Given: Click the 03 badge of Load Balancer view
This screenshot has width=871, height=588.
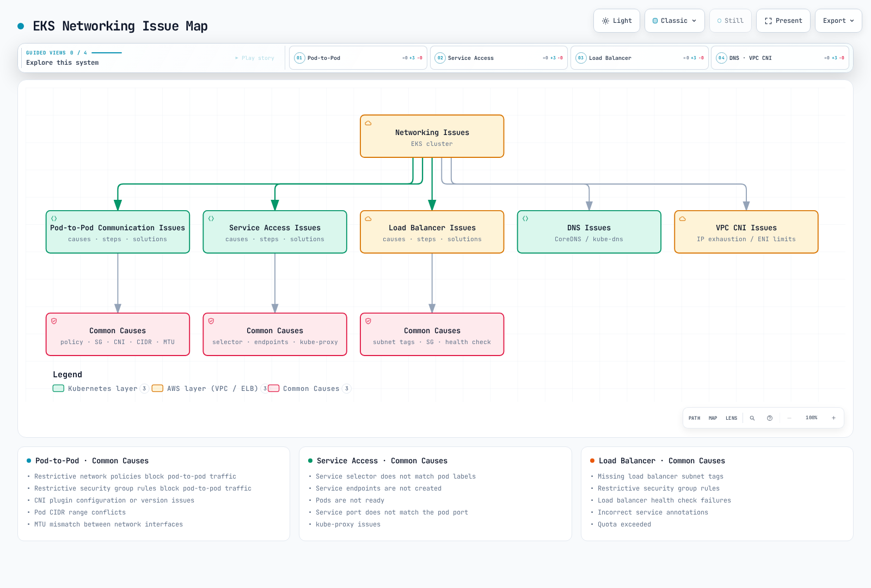Looking at the screenshot, I should pos(581,58).
